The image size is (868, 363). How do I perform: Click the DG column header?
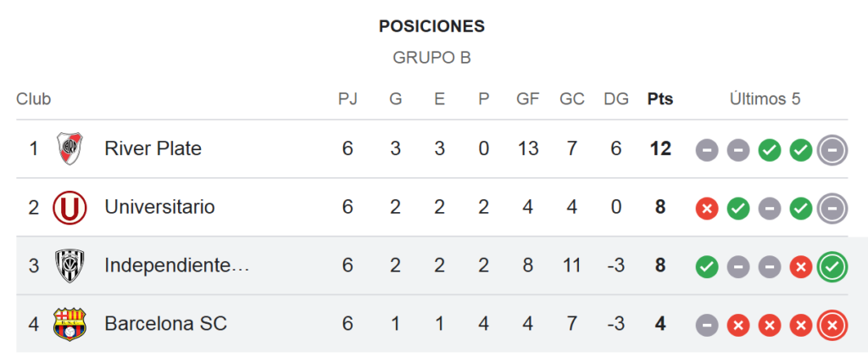(x=616, y=99)
